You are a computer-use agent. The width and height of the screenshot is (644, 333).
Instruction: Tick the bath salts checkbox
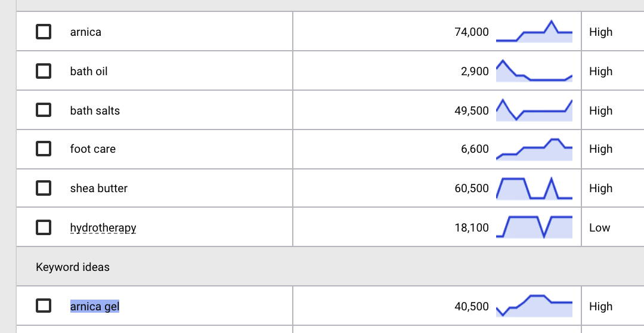coord(44,110)
